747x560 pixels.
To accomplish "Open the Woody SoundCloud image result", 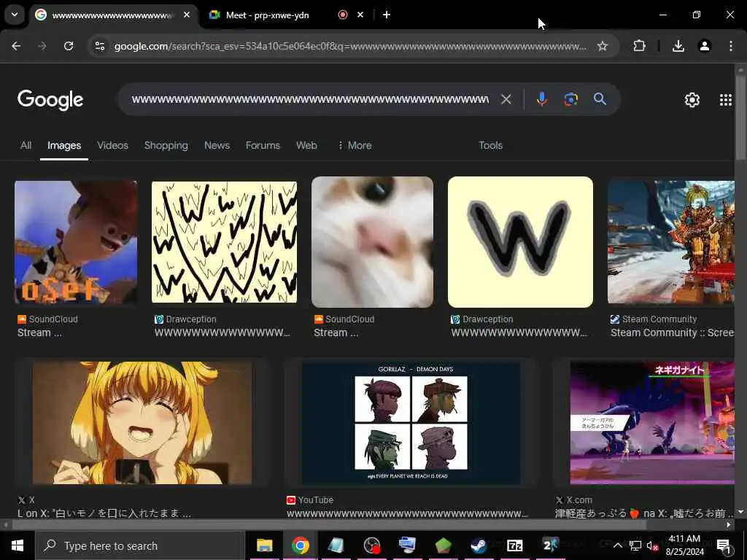I will click(76, 242).
